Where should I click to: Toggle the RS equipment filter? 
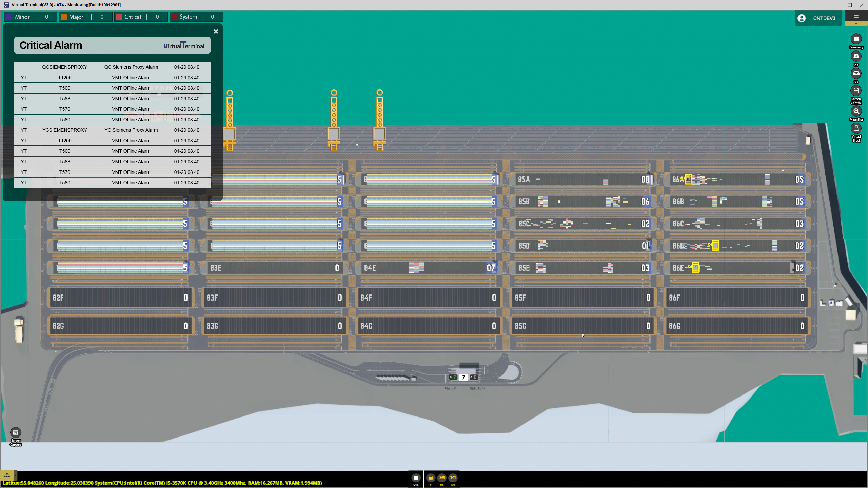(x=442, y=478)
